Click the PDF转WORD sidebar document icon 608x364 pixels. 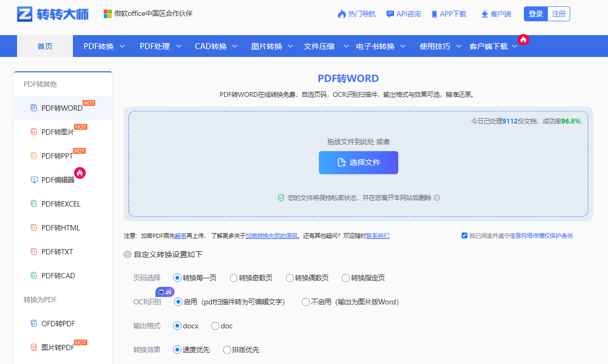coord(34,108)
